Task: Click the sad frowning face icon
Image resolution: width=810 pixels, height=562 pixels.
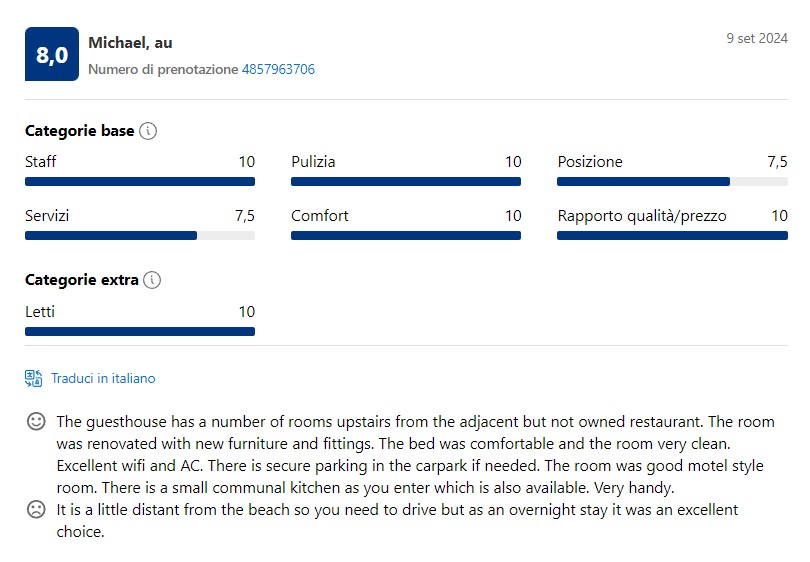Action: [36, 509]
